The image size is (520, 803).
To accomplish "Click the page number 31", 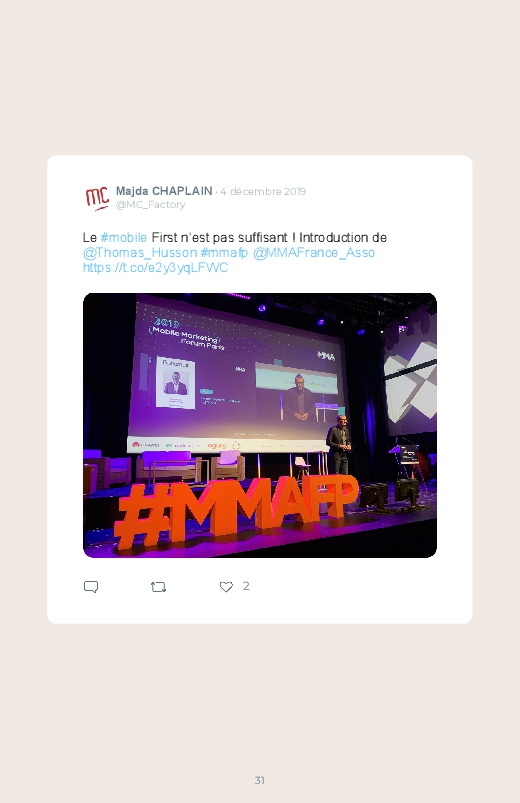I will pyautogui.click(x=260, y=780).
